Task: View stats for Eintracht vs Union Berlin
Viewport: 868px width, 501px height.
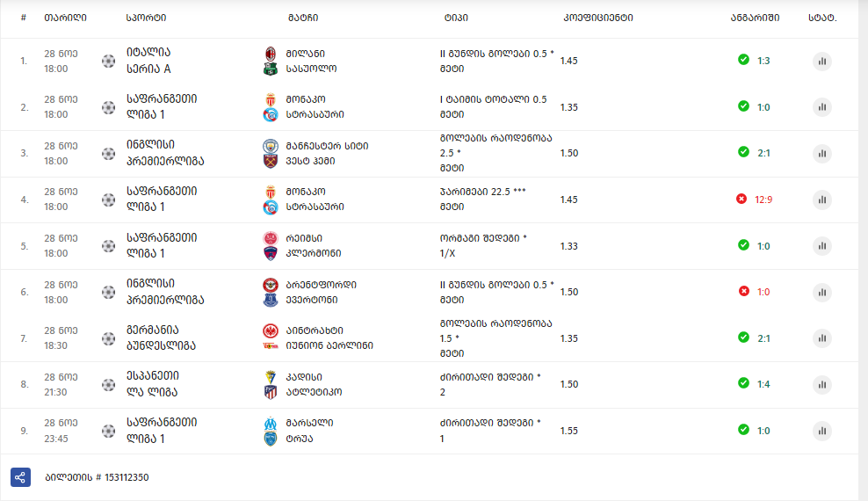Action: coord(822,338)
